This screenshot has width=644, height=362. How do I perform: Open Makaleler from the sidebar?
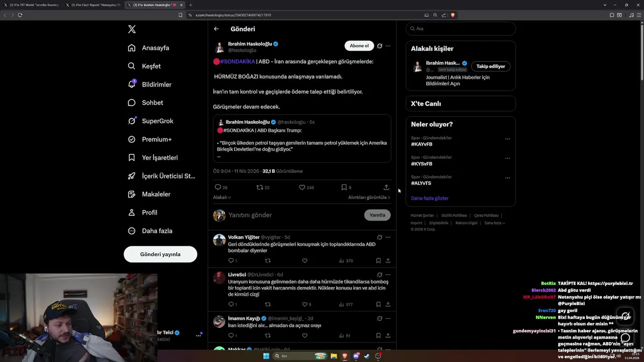149,194
